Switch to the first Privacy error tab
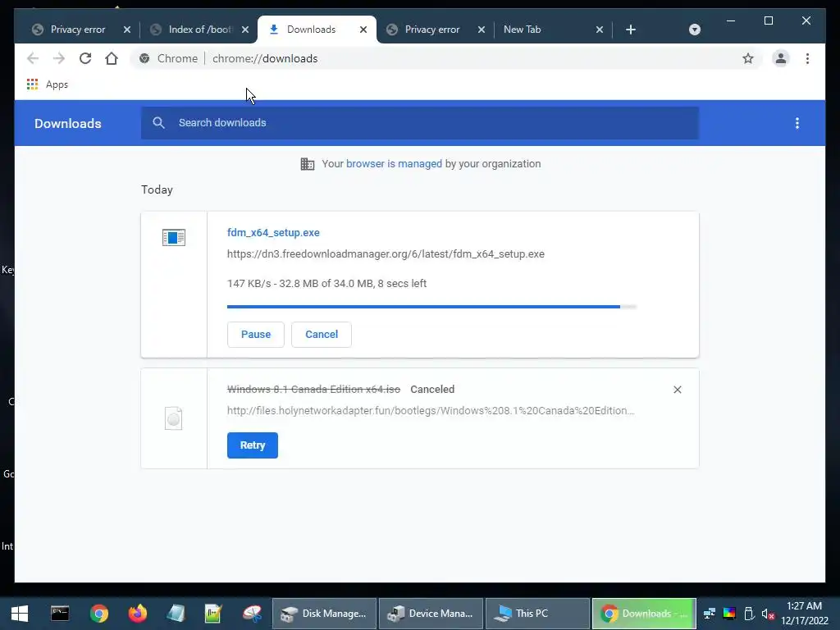The height and width of the screenshot is (630, 840). click(78, 30)
